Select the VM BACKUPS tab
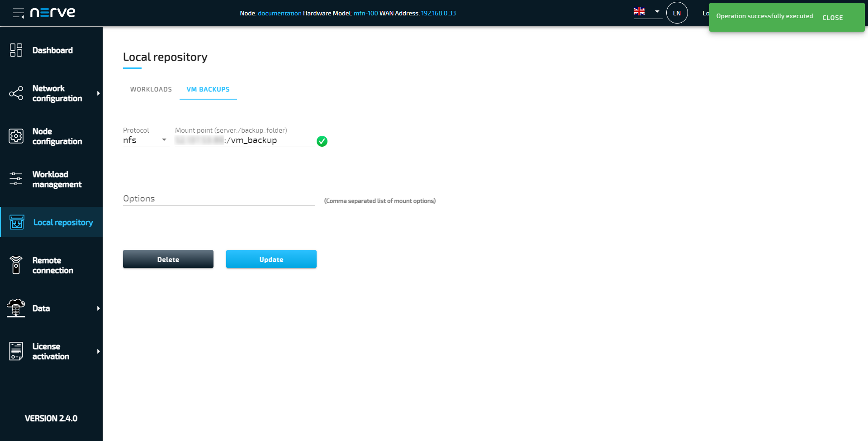Image resolution: width=868 pixels, height=441 pixels. [208, 89]
